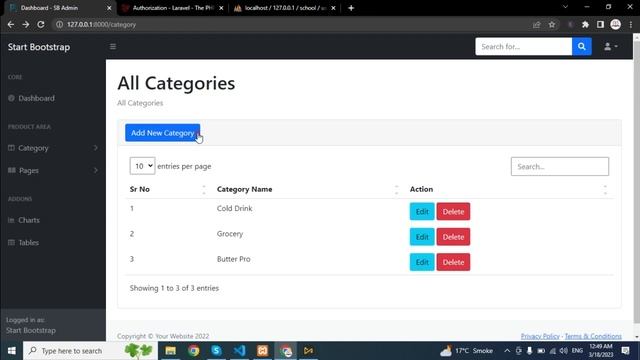The height and width of the screenshot is (360, 640).
Task: Sort by Category Name column
Action: pyautogui.click(x=308, y=189)
